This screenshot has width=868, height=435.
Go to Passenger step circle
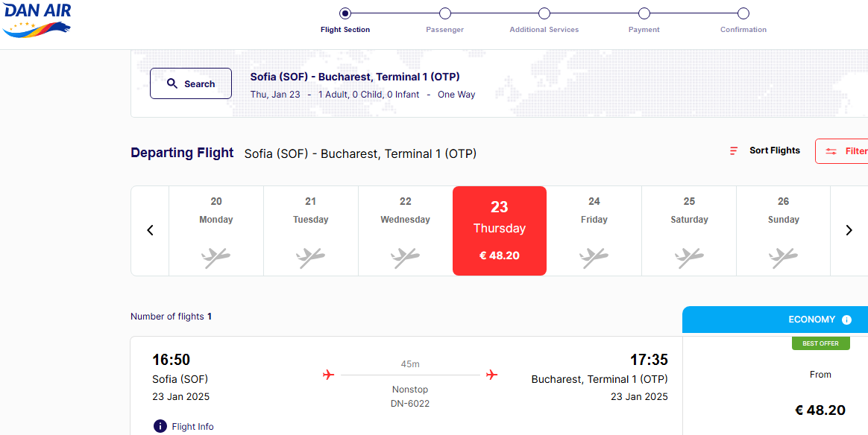(x=445, y=13)
